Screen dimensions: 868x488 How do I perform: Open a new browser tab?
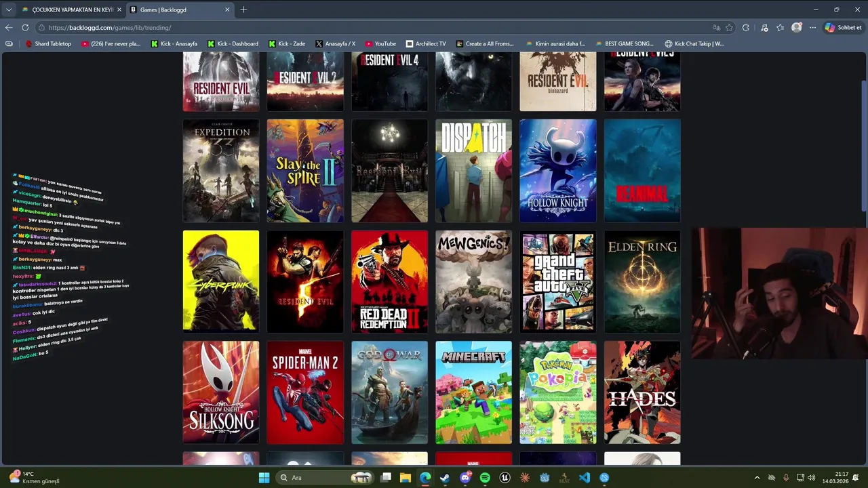point(243,9)
